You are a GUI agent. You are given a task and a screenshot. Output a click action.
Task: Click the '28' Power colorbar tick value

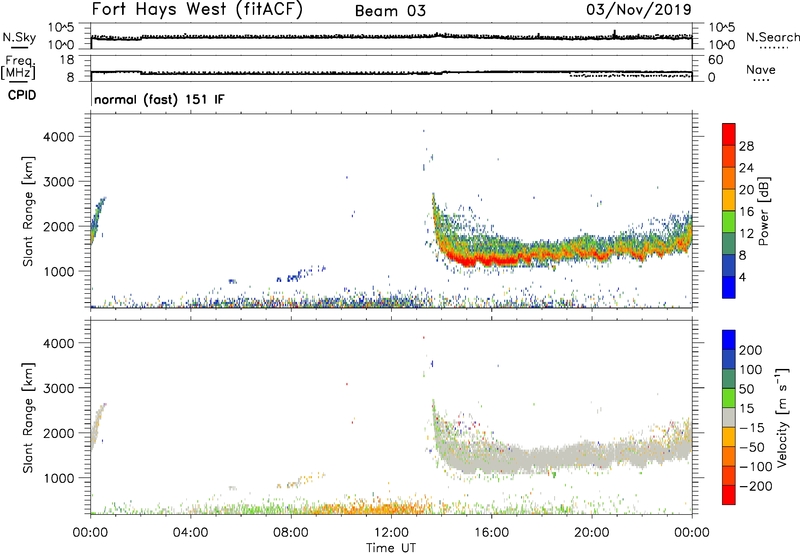tap(746, 146)
